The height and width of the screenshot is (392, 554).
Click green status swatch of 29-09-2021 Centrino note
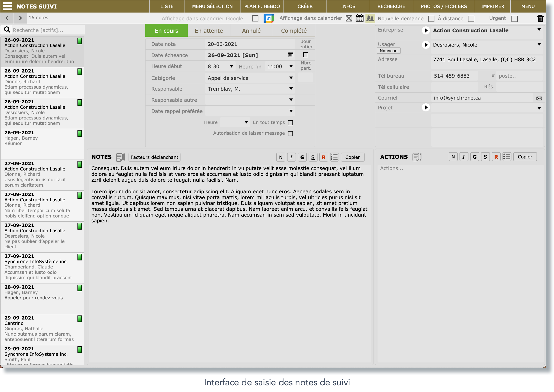[79, 319]
